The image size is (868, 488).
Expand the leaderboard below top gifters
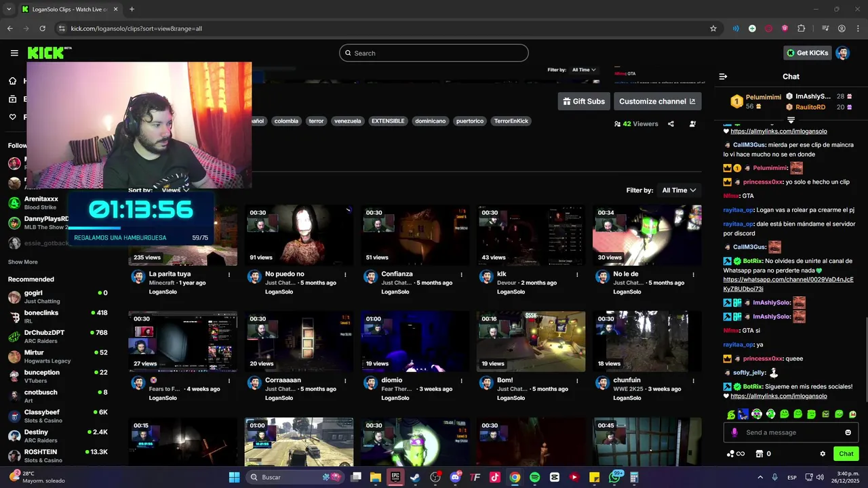click(791, 119)
